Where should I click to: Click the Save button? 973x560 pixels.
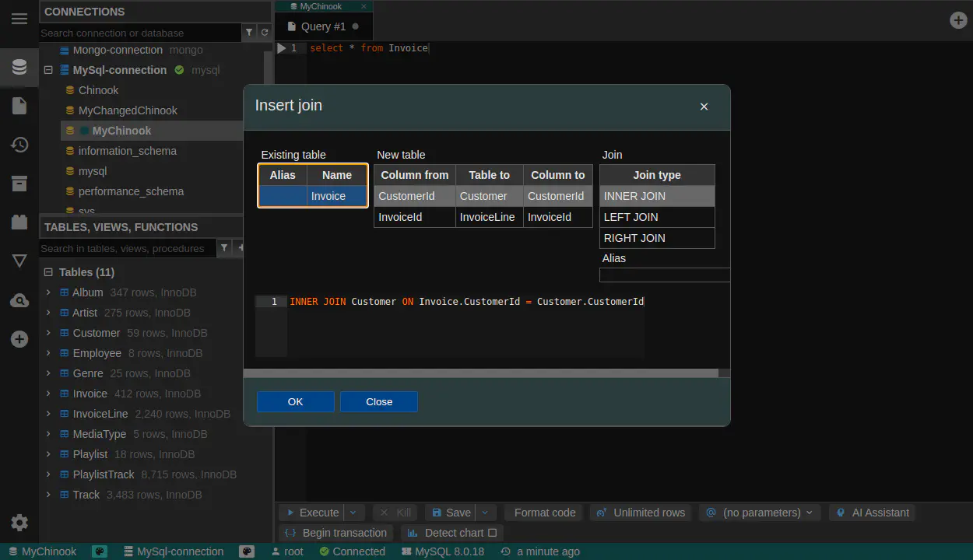tap(451, 513)
